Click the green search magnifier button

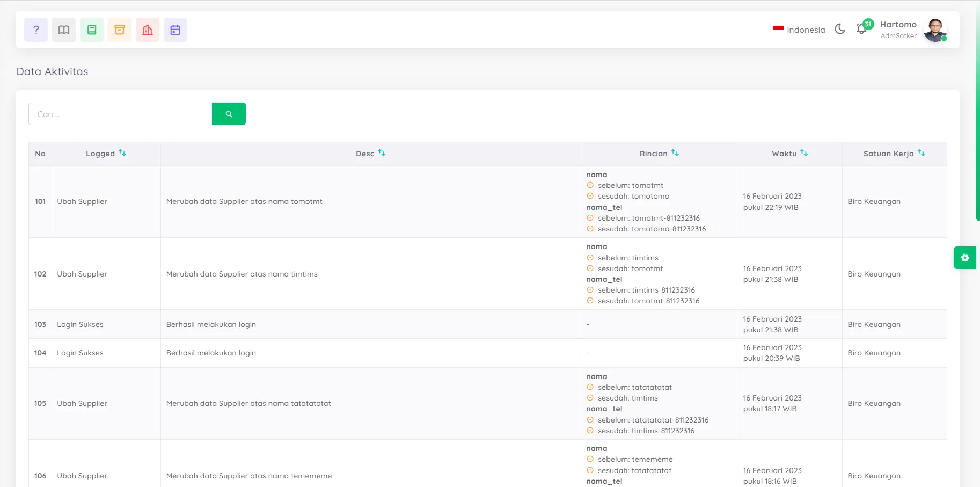[x=229, y=114]
